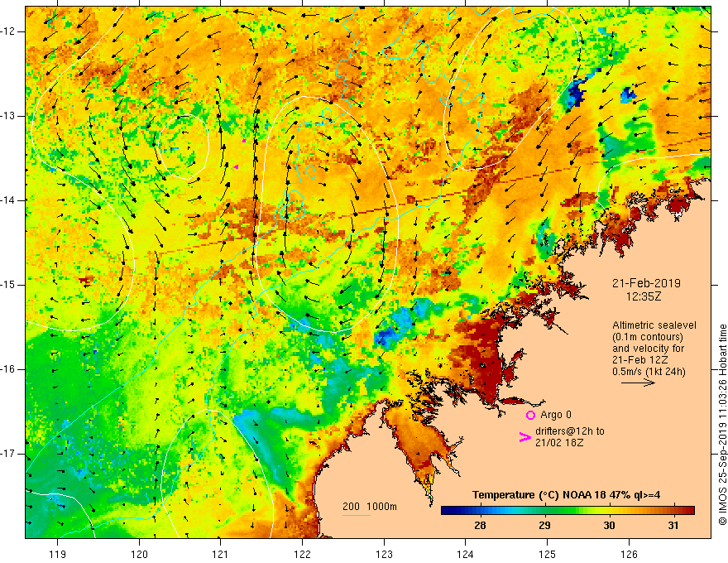This screenshot has width=728, height=563.
Task: Click the 21-Feb-2019 date label
Action: pos(646,283)
